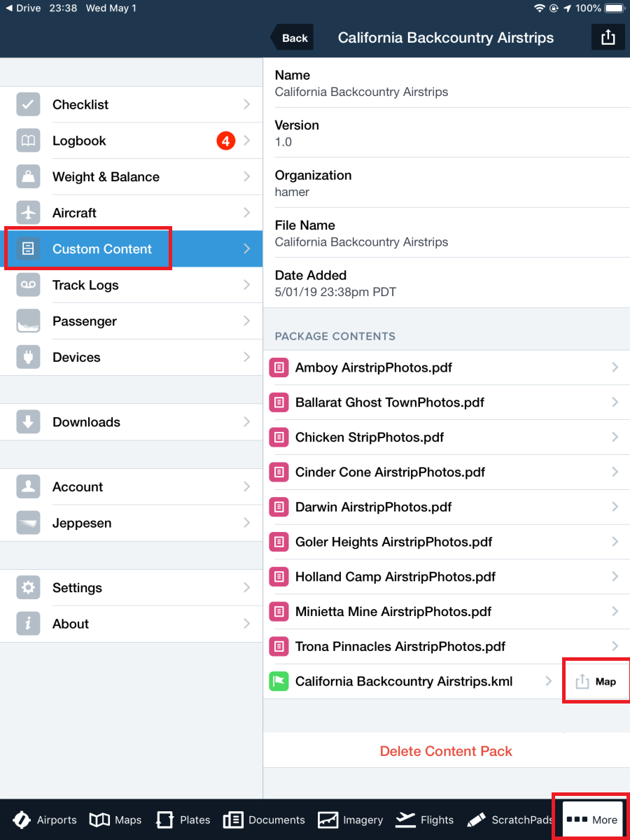Tap the Downloads arrow icon
630x840 pixels.
click(28, 422)
